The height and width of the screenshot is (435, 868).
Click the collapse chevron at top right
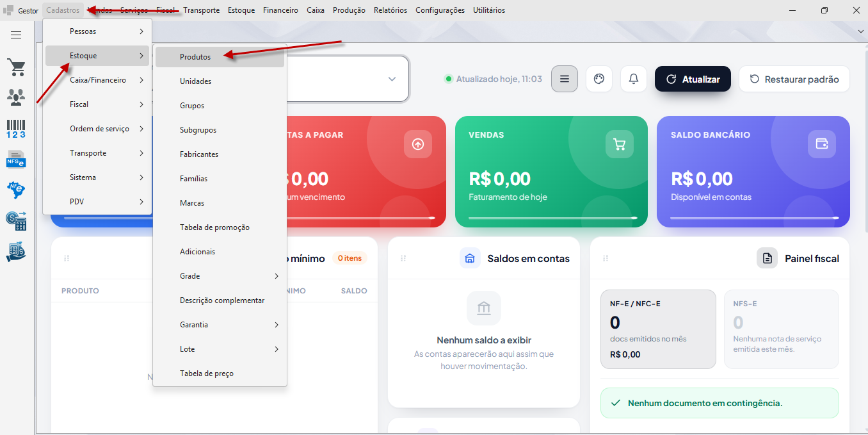pyautogui.click(x=860, y=31)
